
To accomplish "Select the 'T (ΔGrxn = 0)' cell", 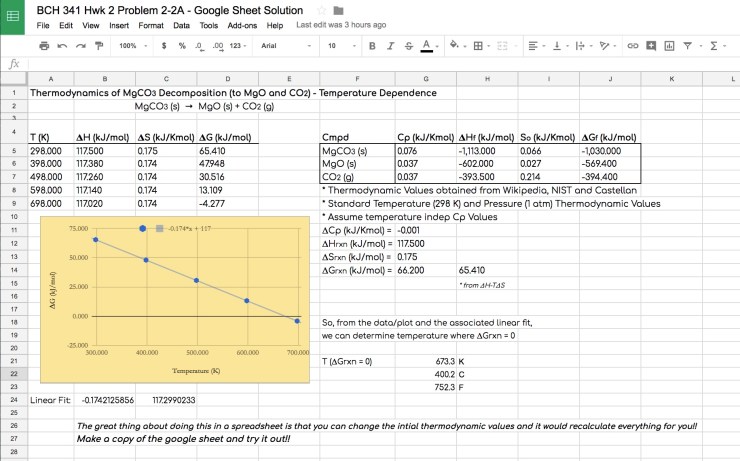I will 357,361.
